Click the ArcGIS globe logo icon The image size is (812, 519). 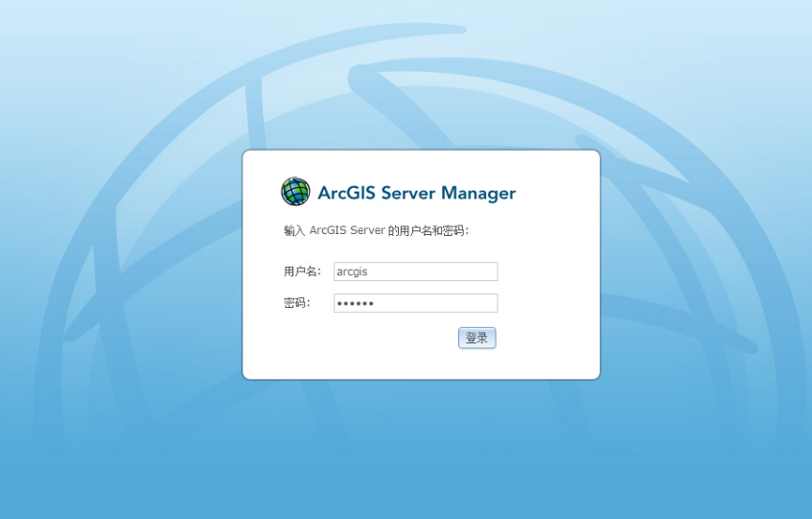295,191
